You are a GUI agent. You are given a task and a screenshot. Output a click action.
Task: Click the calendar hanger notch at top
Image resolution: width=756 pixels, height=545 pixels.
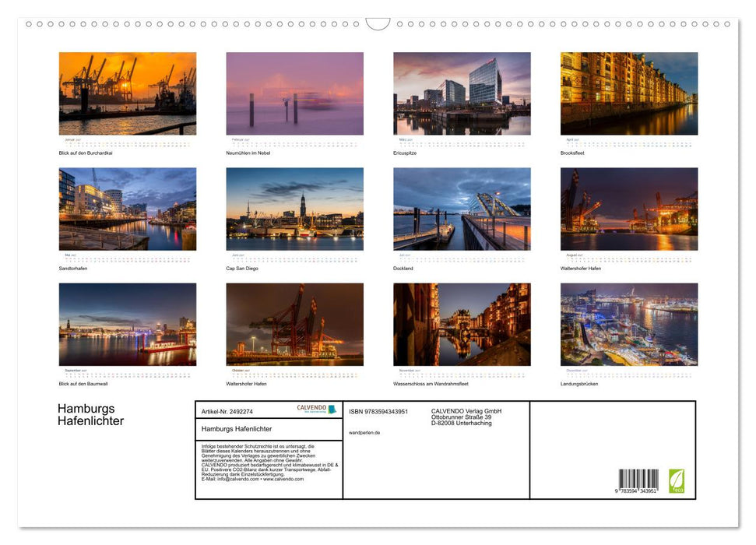(x=378, y=24)
